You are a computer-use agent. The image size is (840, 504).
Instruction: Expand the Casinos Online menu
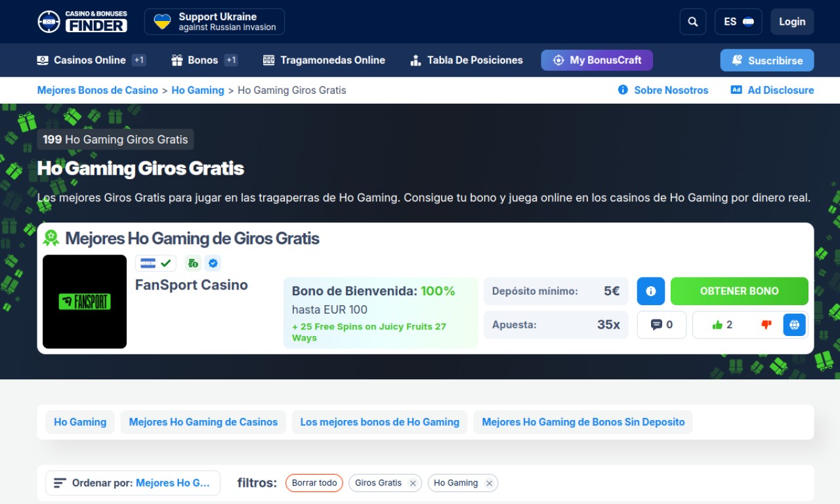coord(90,60)
